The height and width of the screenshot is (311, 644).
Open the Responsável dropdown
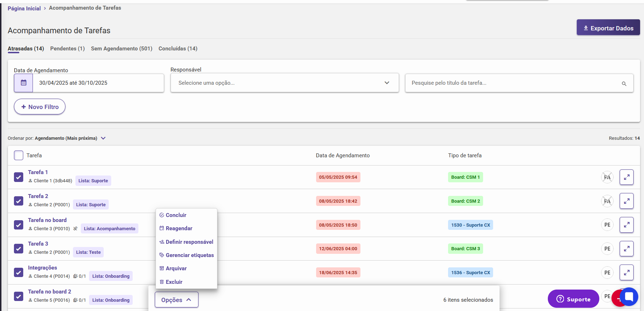284,83
